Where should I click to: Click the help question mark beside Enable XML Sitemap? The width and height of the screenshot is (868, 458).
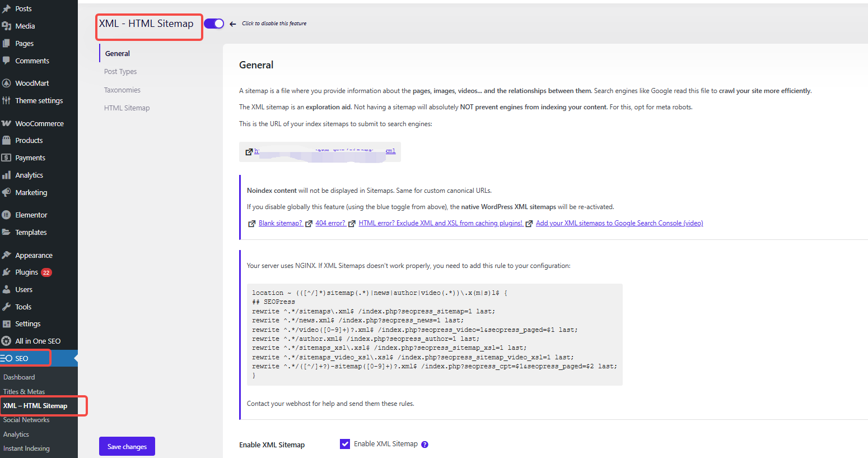424,445
